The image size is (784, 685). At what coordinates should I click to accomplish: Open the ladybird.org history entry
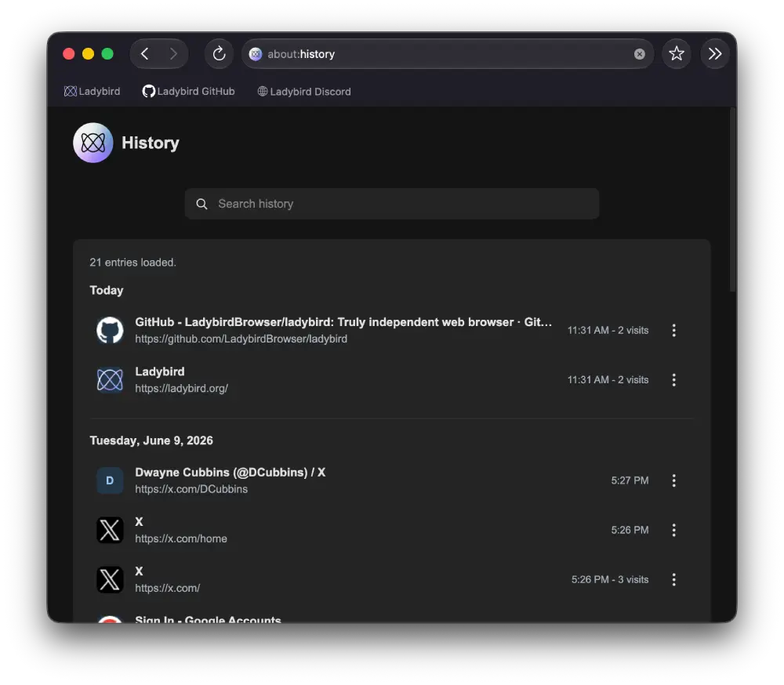pos(391,380)
